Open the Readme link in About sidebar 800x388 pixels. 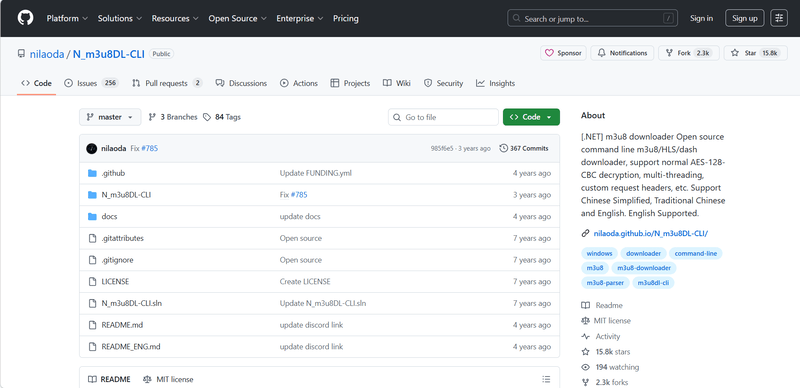tap(602, 305)
